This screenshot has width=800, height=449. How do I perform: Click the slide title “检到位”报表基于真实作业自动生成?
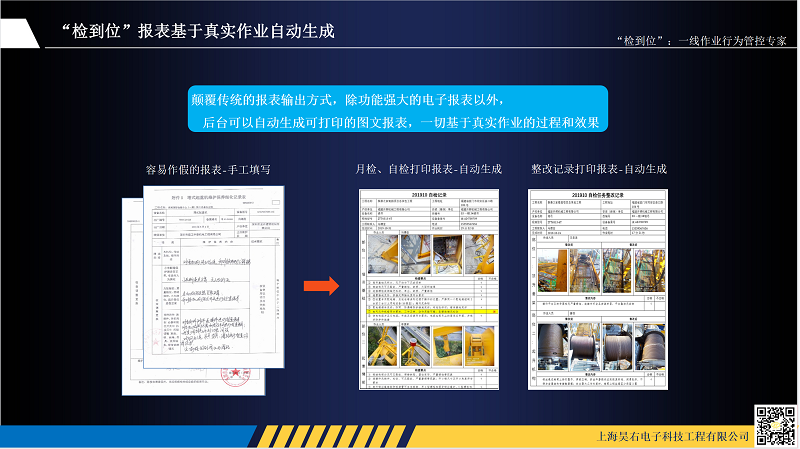(198, 30)
